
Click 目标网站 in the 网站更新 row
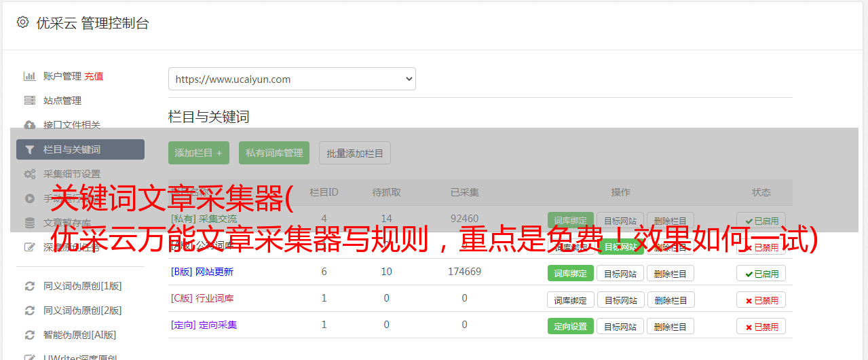(x=620, y=273)
